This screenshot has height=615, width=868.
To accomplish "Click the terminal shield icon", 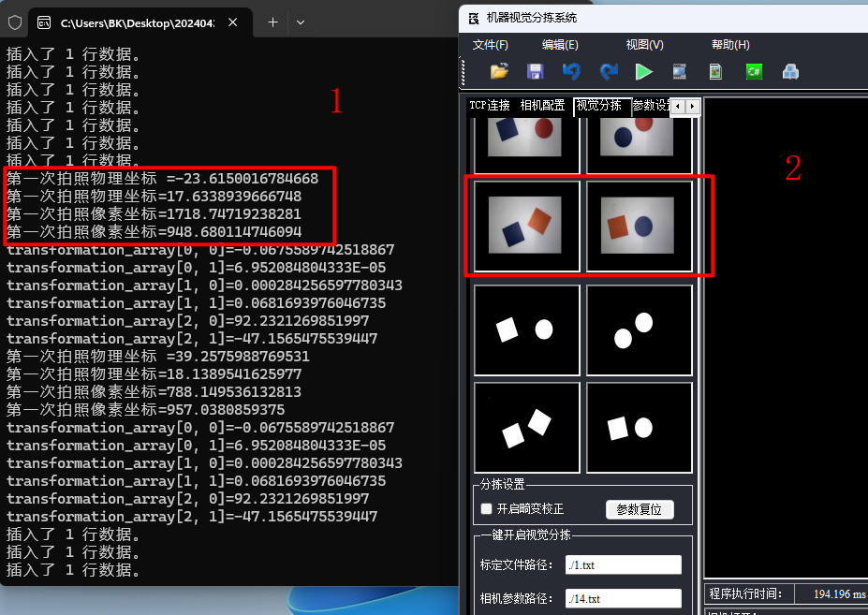I will point(15,22).
